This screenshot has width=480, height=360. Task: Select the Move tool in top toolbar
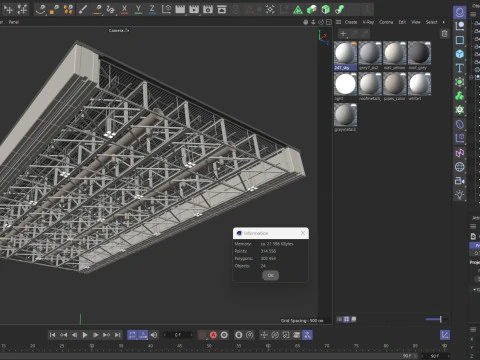click(x=8, y=9)
